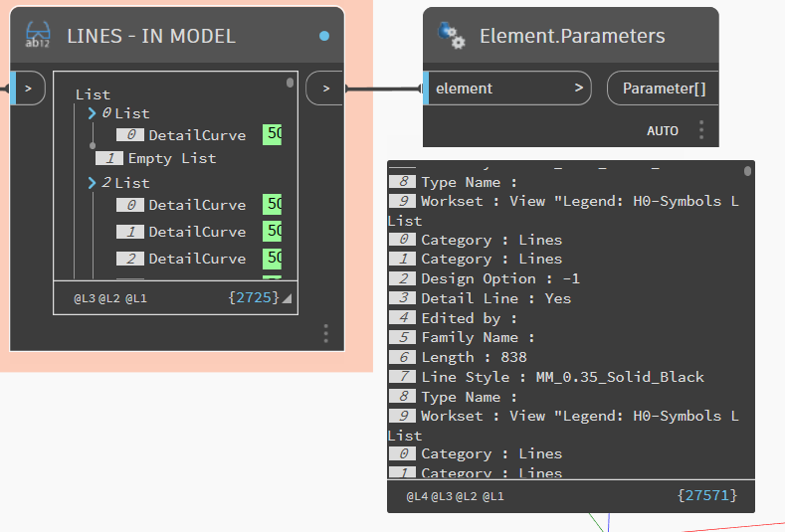
Task: Click the index 0 Category : Lines row above Design Option
Action: (x=476, y=240)
